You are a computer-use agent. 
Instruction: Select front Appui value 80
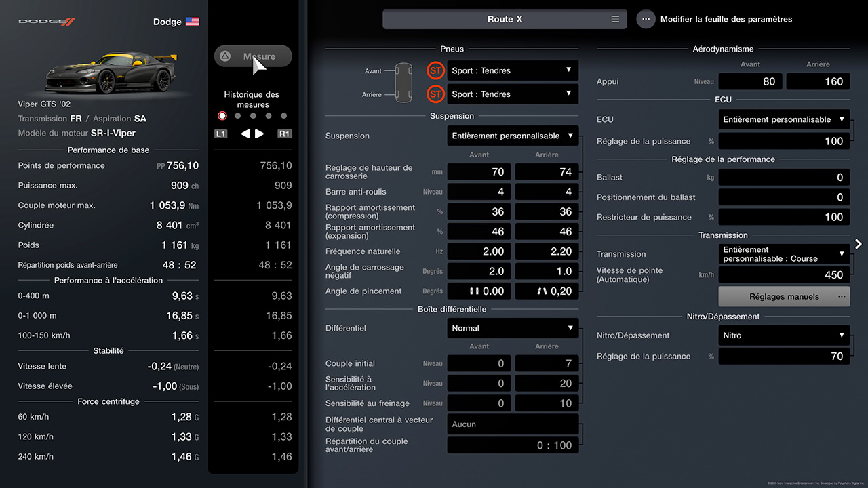tap(751, 81)
